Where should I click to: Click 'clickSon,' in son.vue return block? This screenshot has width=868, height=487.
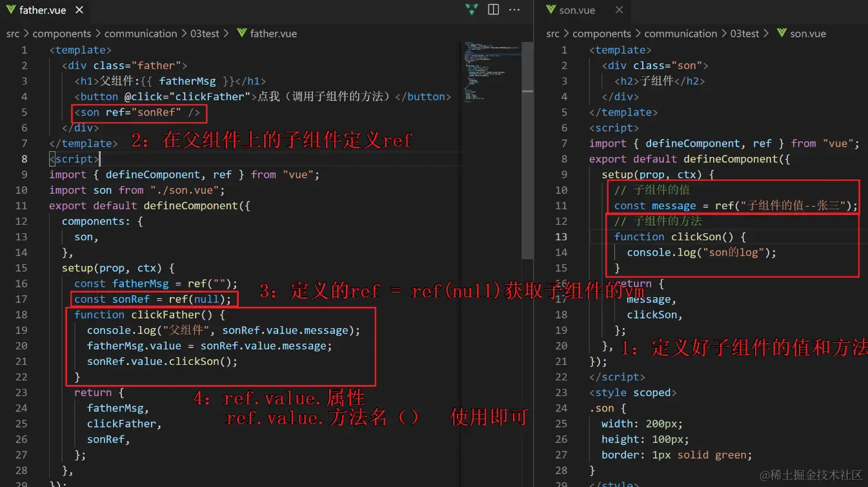655,315
